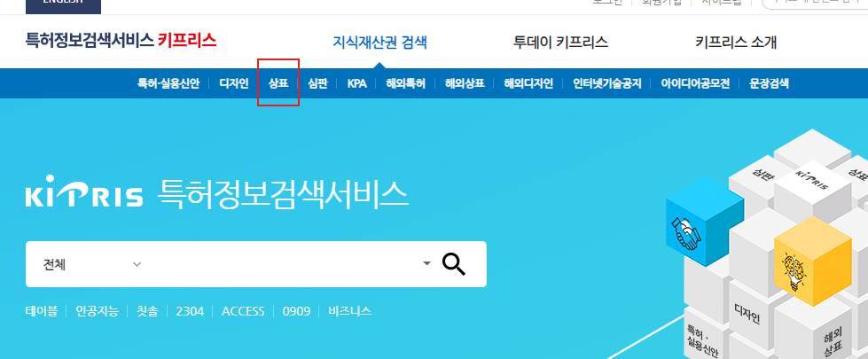This screenshot has width=868, height=359.
Task: Open the 디자인 menu item
Action: (x=234, y=83)
